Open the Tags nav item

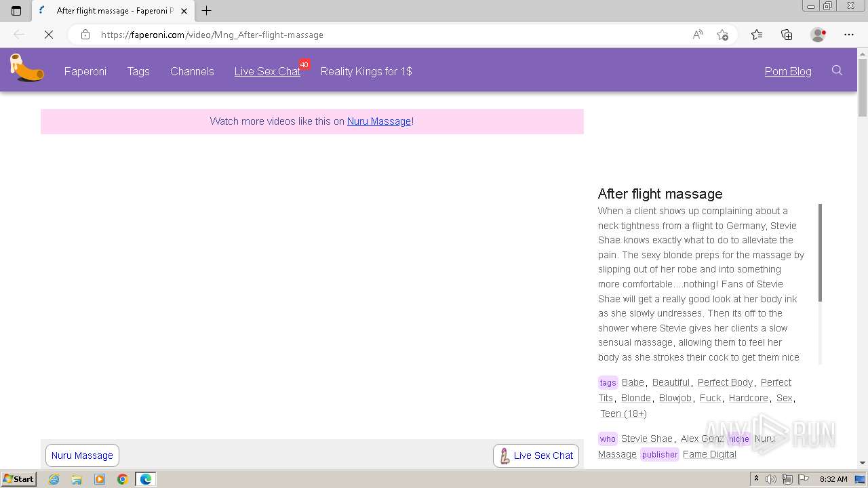pyautogui.click(x=138, y=71)
